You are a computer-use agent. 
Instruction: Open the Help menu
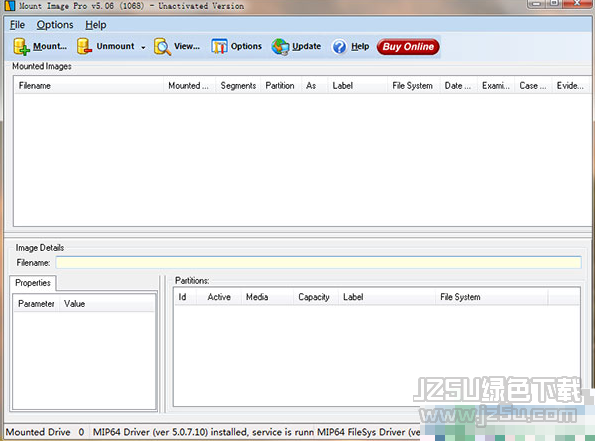click(x=96, y=25)
